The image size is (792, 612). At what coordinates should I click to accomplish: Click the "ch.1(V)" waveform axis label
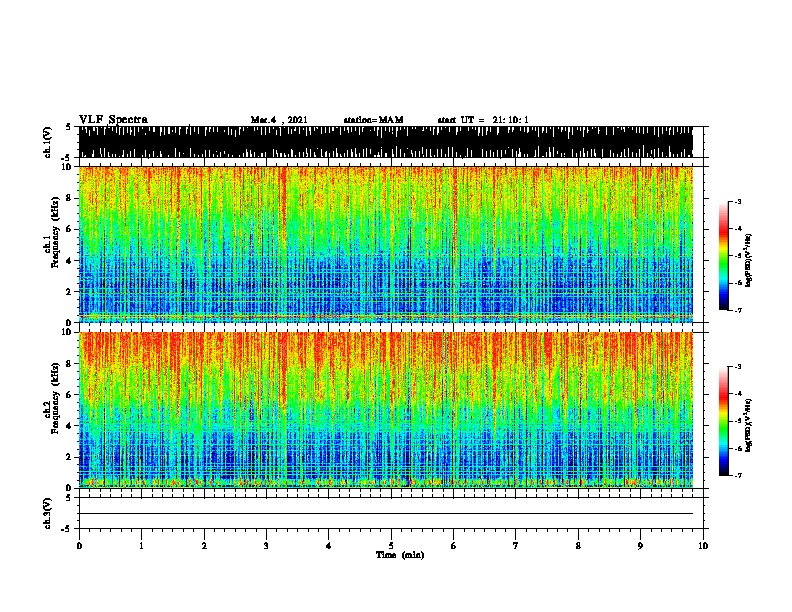click(47, 142)
